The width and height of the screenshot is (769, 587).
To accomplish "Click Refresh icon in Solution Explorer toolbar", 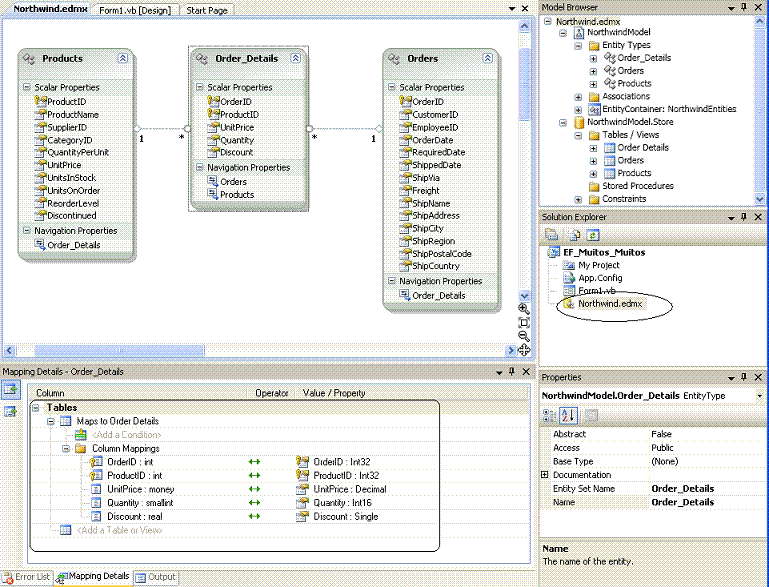I will (x=592, y=235).
